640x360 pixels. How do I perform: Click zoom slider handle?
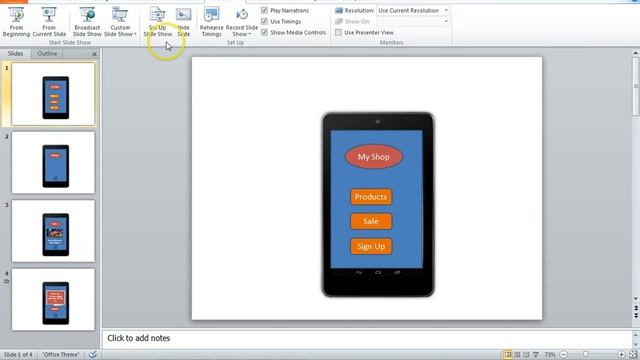point(586,355)
